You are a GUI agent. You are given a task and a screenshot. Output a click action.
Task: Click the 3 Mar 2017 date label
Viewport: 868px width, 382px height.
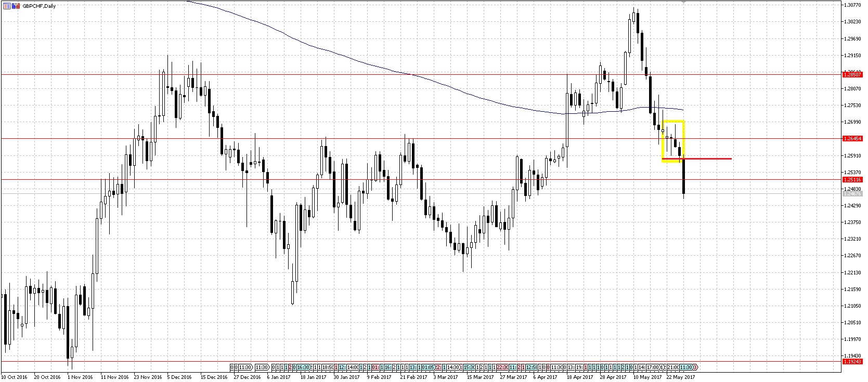click(446, 377)
